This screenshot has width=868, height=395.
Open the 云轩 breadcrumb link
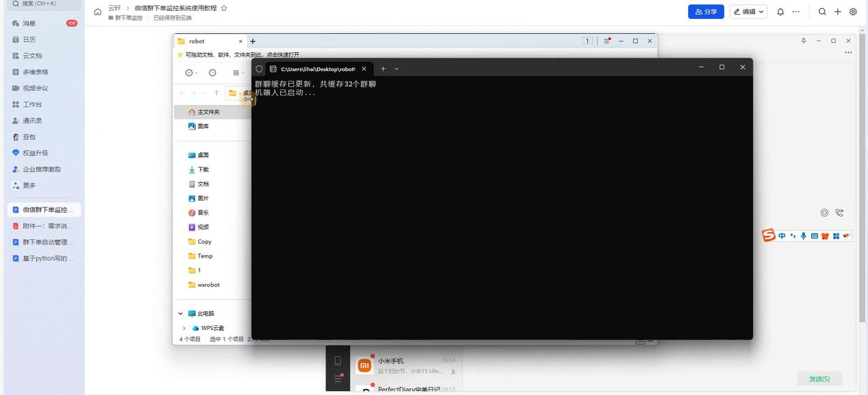[115, 8]
